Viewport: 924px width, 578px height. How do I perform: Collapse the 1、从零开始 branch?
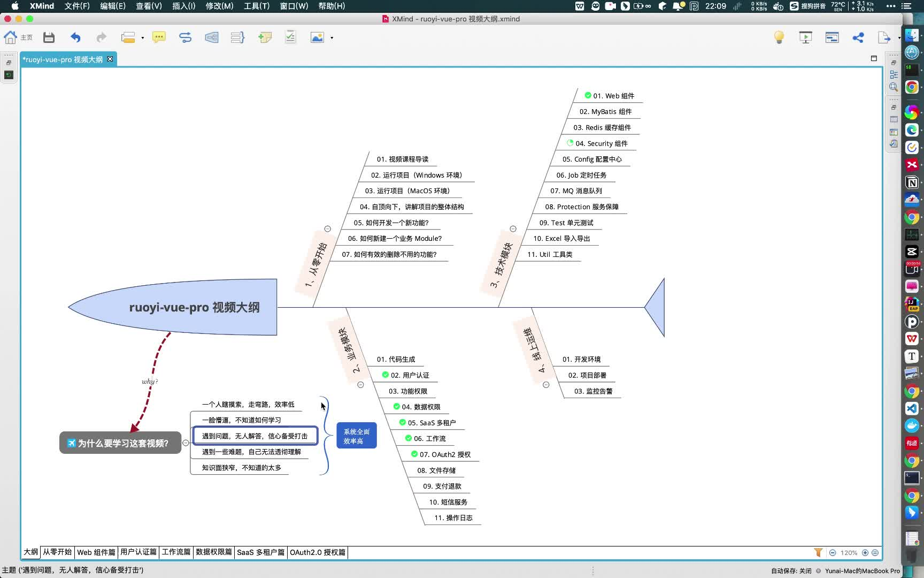click(x=327, y=229)
